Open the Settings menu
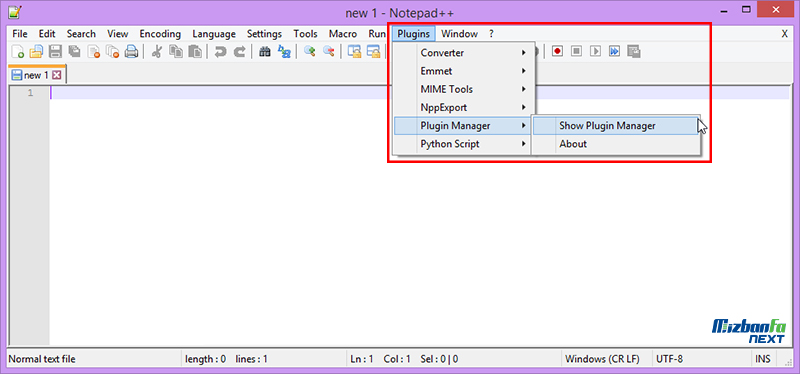The width and height of the screenshot is (800, 374). point(264,34)
